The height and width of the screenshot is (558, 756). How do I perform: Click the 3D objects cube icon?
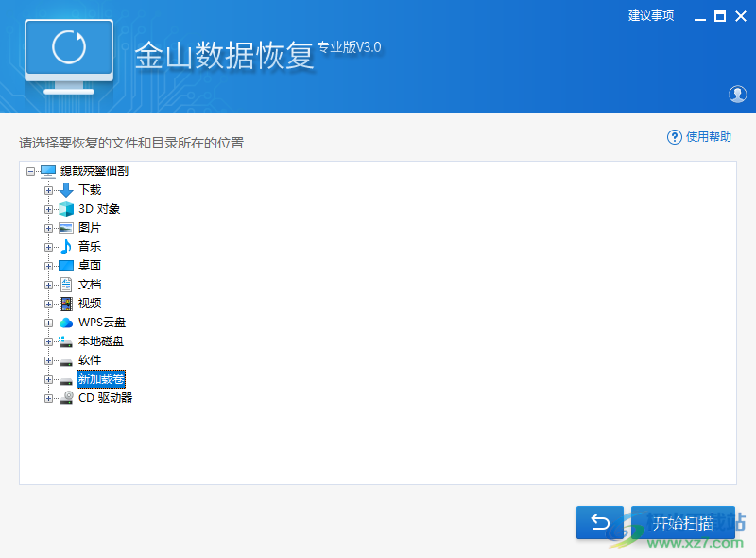coord(66,209)
